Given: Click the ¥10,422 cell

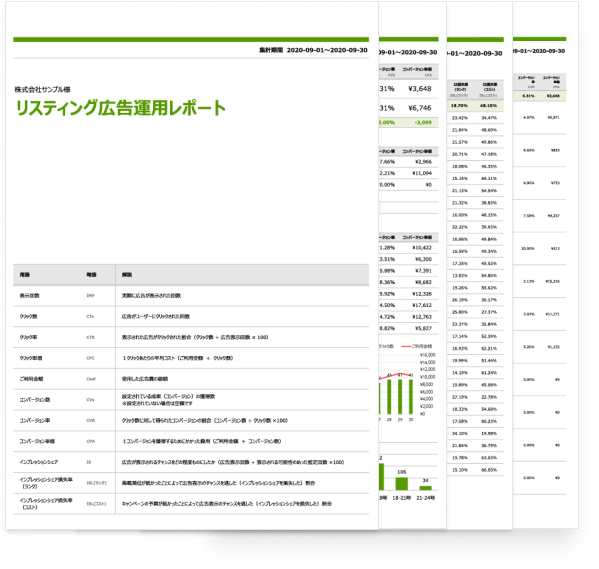Looking at the screenshot, I should click(422, 248).
